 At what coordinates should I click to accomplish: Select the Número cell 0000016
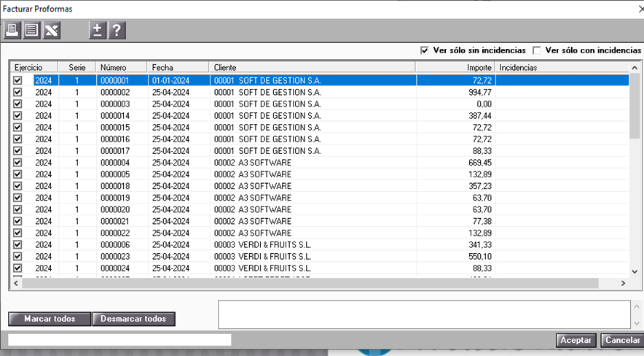click(x=122, y=139)
